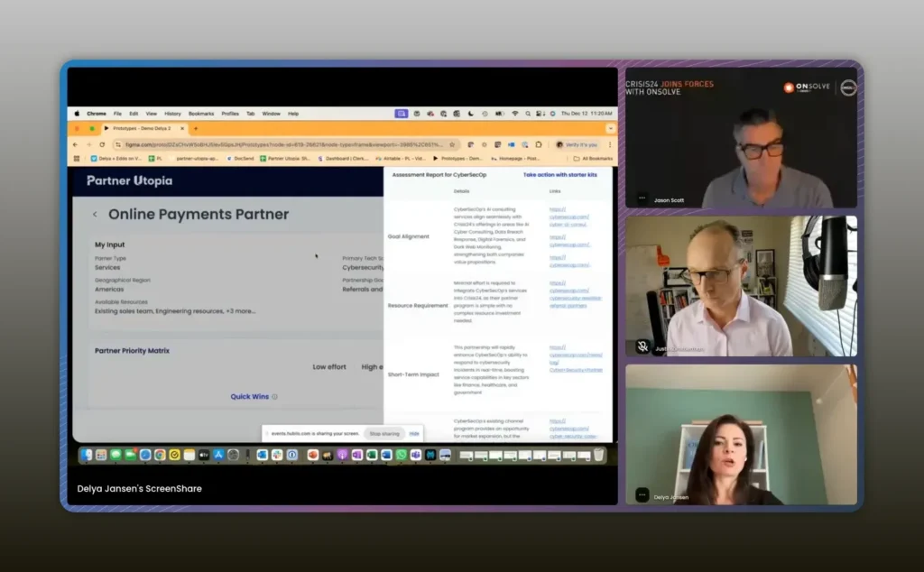This screenshot has height=572, width=924.
Task: Click the info icon next to Quick Wins
Action: coord(275,396)
